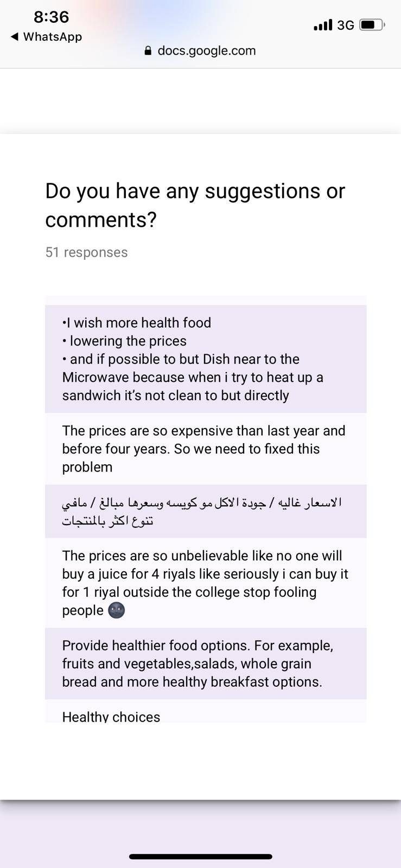
Task: Tap the cellular signal bars icon
Action: pyautogui.click(x=323, y=25)
